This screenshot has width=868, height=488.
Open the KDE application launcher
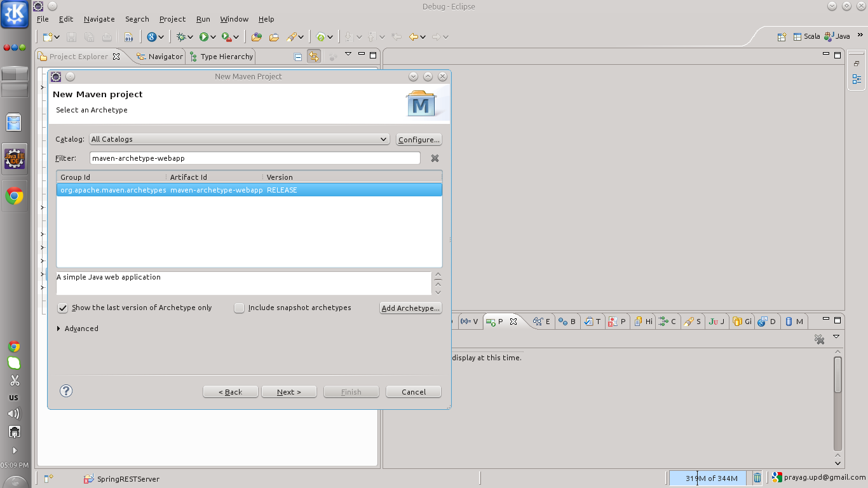point(14,15)
